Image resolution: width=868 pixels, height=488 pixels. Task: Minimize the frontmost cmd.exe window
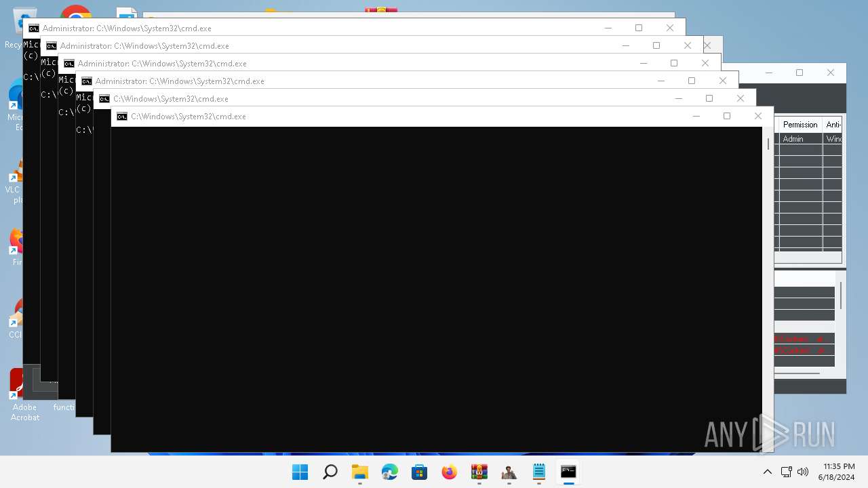(696, 116)
